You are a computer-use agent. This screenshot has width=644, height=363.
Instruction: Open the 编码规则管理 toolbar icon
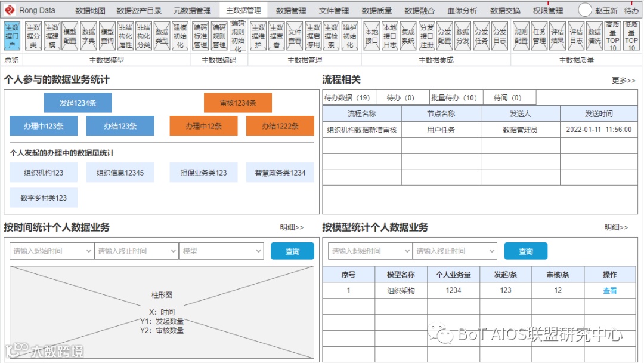tap(219, 36)
